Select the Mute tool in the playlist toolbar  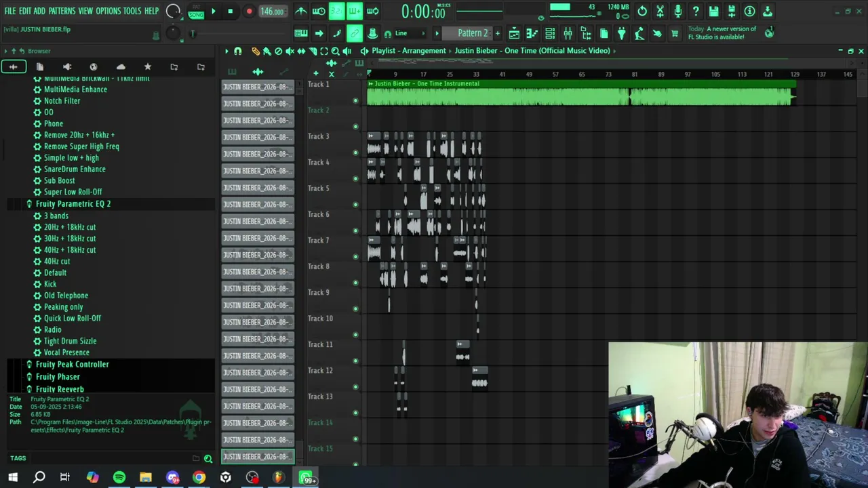coord(290,51)
